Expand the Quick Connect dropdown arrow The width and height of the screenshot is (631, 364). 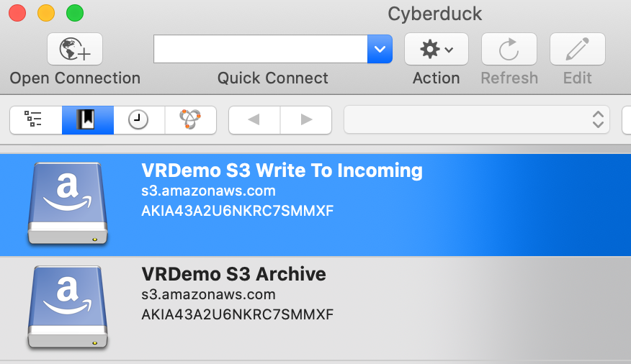[380, 49]
